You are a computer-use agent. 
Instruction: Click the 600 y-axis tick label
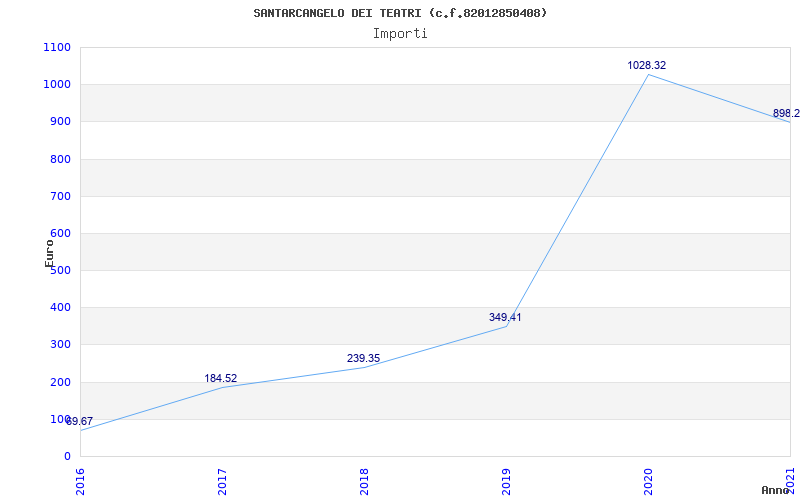(61, 233)
